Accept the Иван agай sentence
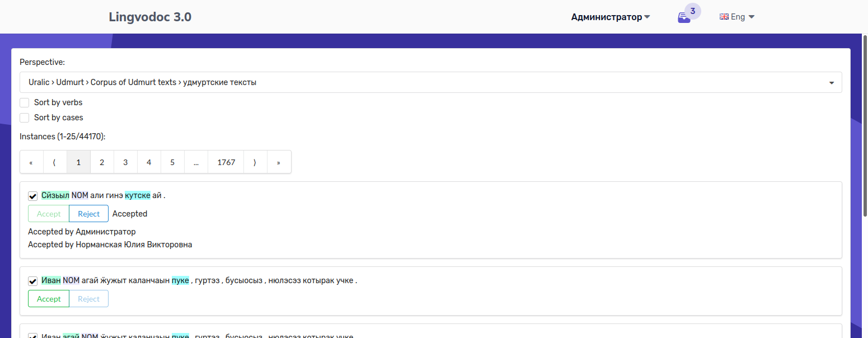The width and height of the screenshot is (868, 338). click(x=49, y=298)
